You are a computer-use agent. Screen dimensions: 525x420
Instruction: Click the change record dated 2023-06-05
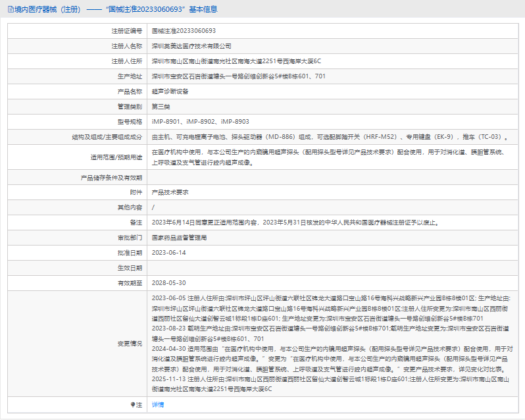coord(331,308)
